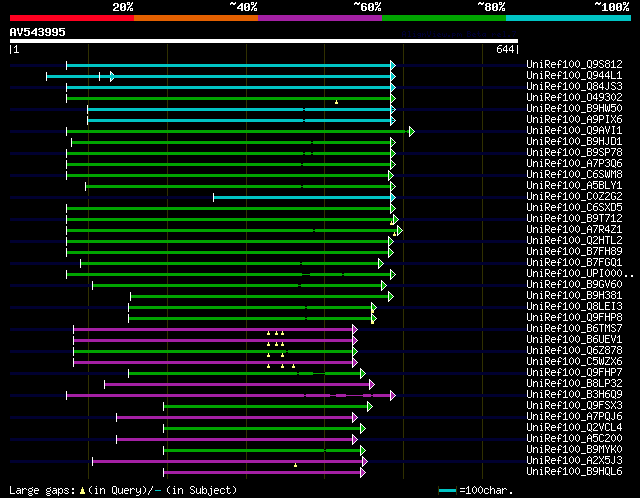The width and height of the screenshot is (640, 498).
Task: Click the yellow gap marker under UniRef100_O49302 bar
Action: pyautogui.click(x=336, y=102)
